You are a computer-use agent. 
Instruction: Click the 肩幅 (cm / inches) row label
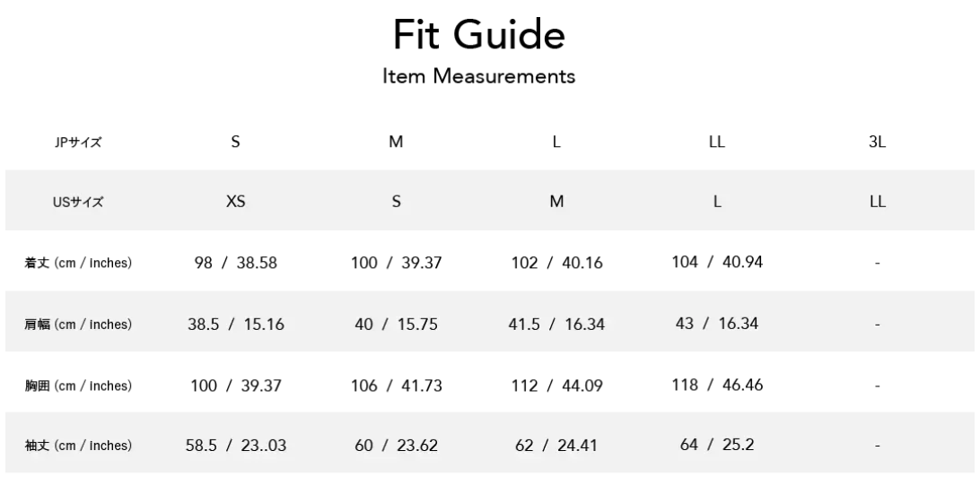click(x=78, y=325)
